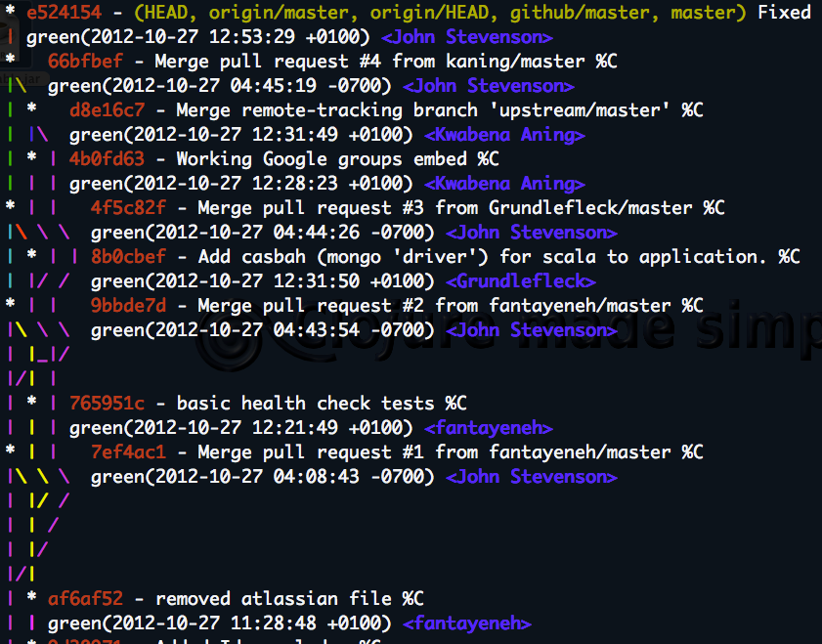The height and width of the screenshot is (644, 822).
Task: Select commit hash 4f5c82f
Action: [128, 207]
